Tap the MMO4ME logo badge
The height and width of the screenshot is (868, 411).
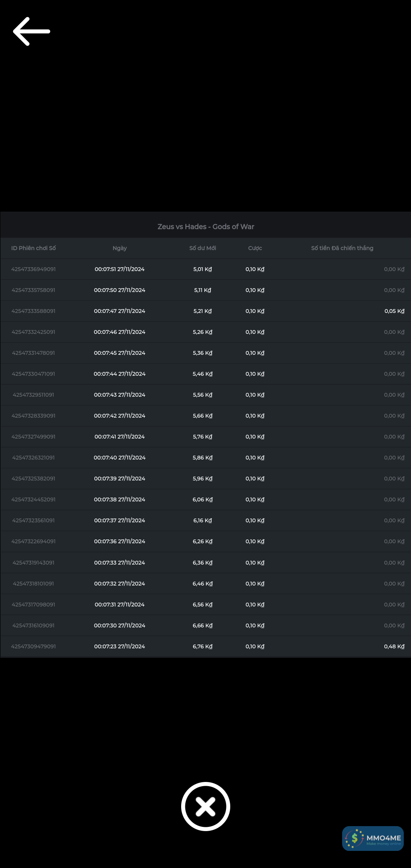pos(373,838)
